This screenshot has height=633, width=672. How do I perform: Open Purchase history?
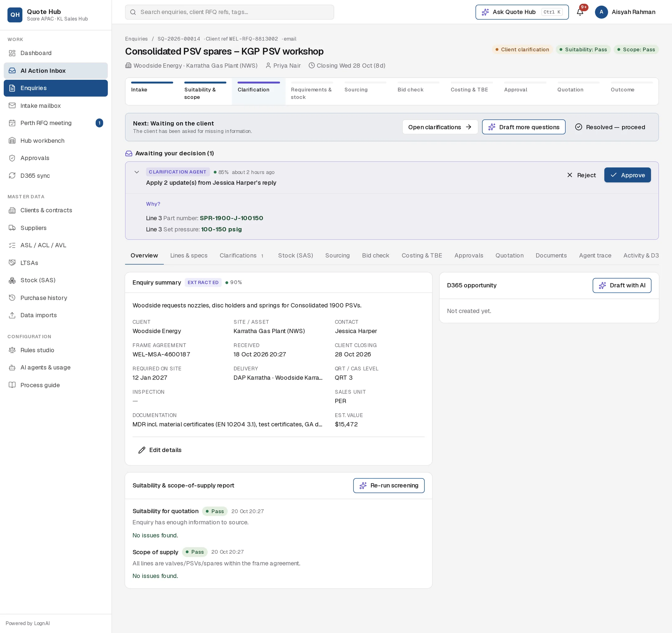(x=56, y=298)
